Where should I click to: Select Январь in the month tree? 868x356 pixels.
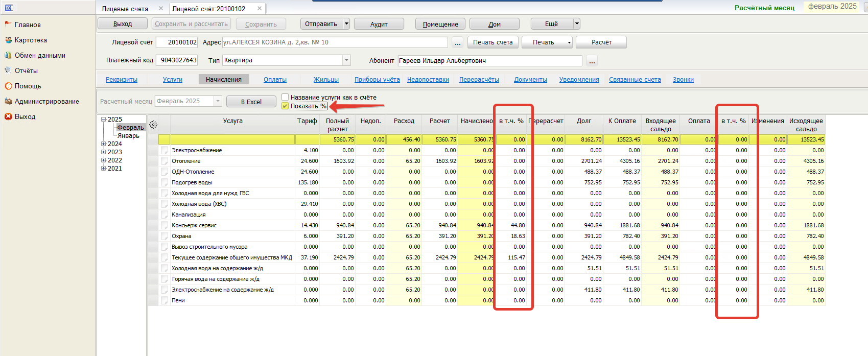[x=128, y=136]
